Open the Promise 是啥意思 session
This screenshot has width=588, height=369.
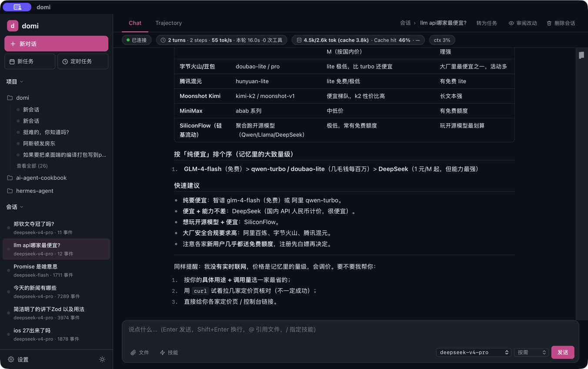56,270
